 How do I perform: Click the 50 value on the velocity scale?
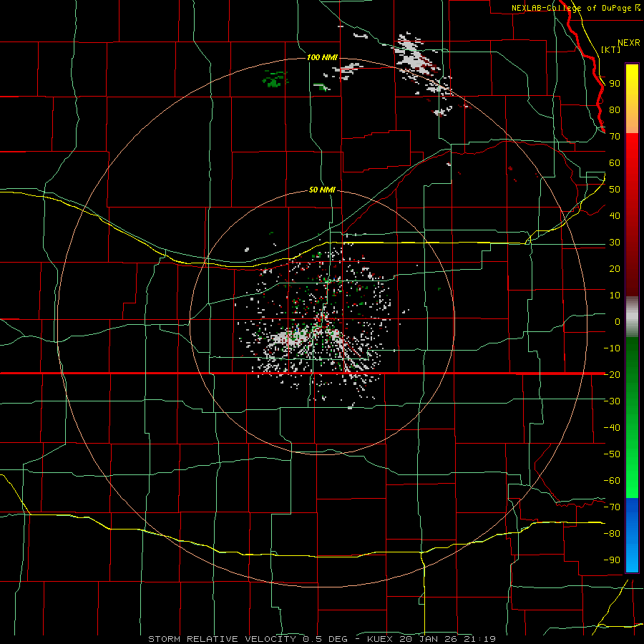pos(615,190)
